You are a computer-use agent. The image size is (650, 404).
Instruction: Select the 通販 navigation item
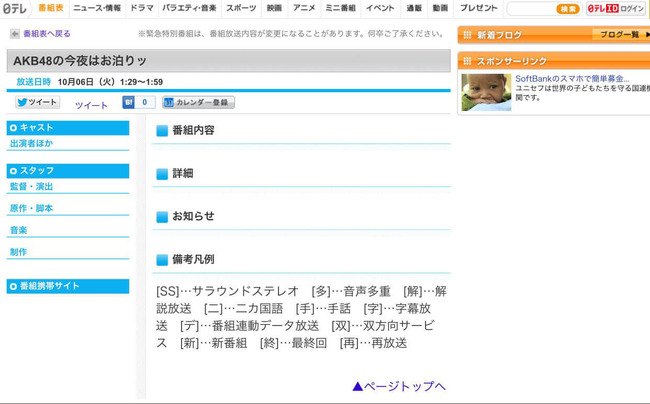click(x=414, y=8)
